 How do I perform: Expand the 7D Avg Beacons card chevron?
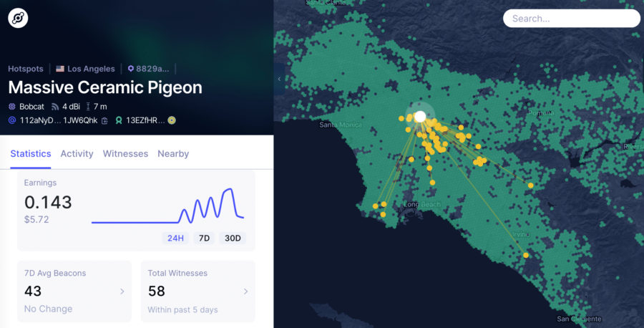122,291
